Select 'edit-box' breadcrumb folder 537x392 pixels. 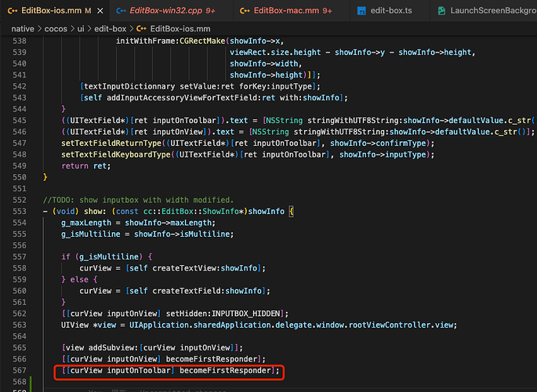pyautogui.click(x=111, y=29)
